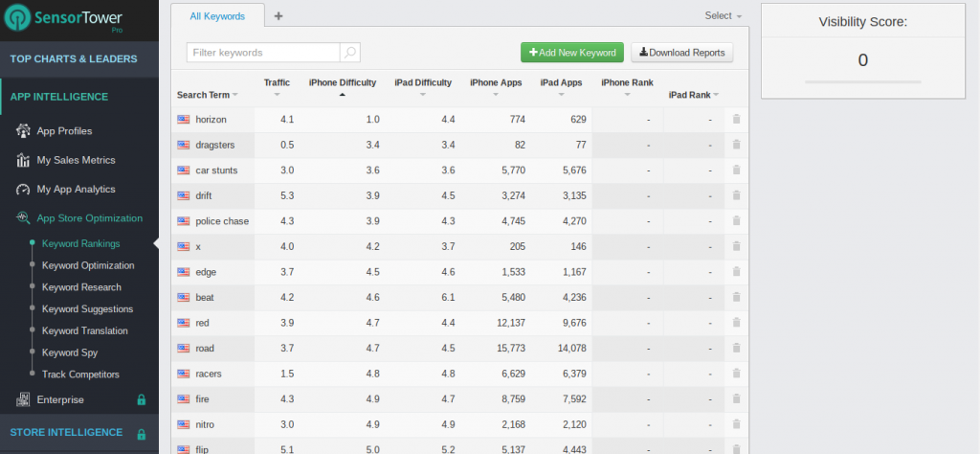Open Track Competitors page

coord(80,375)
